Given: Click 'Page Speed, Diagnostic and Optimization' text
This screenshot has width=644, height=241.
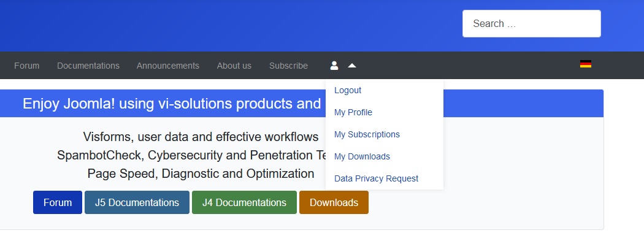Looking at the screenshot, I should [x=201, y=174].
